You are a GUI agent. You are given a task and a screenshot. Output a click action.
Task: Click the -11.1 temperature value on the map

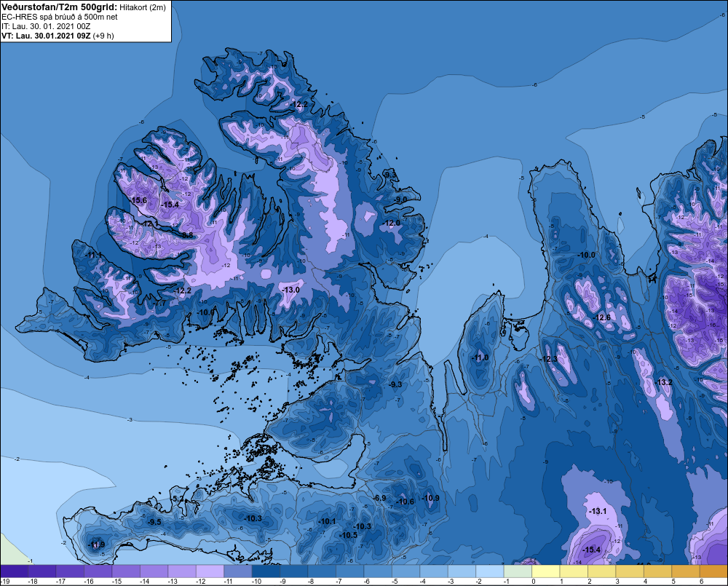(x=93, y=256)
